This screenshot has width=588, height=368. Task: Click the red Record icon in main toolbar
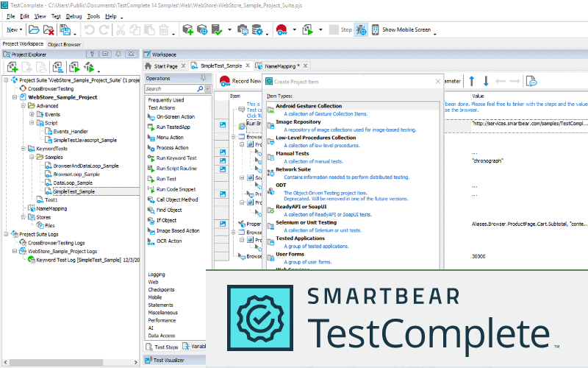pyautogui.click(x=282, y=29)
